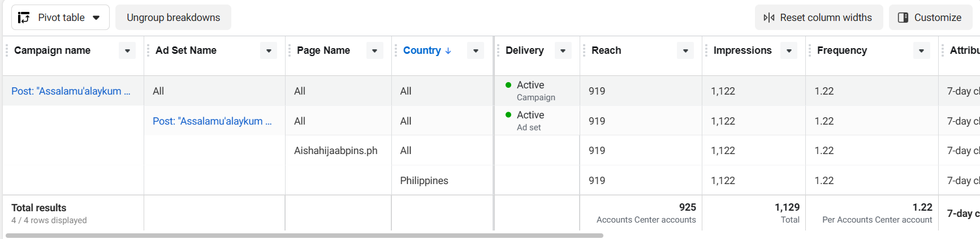Click the Ungroup breakdowns button
980x239 pixels.
pos(173,18)
